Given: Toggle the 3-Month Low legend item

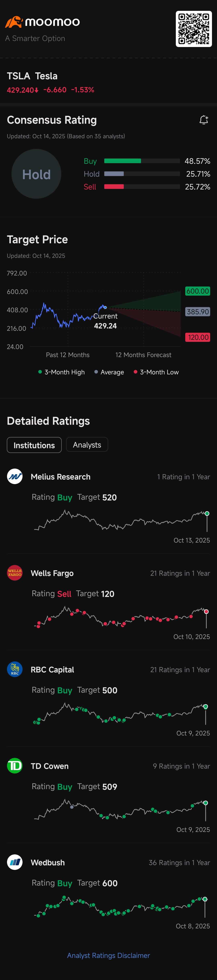Looking at the screenshot, I should [x=156, y=372].
